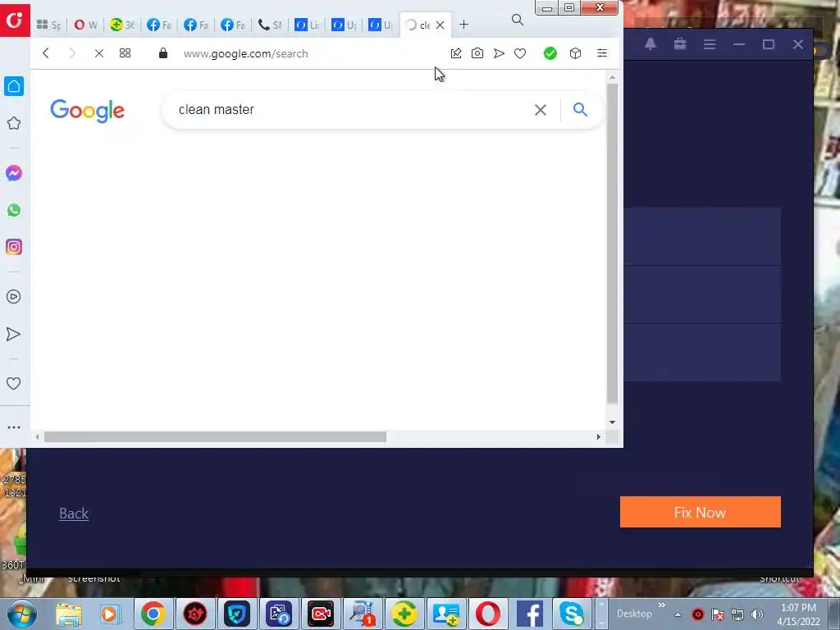Click the Fix Now button
This screenshot has height=630, width=840.
coord(701,512)
